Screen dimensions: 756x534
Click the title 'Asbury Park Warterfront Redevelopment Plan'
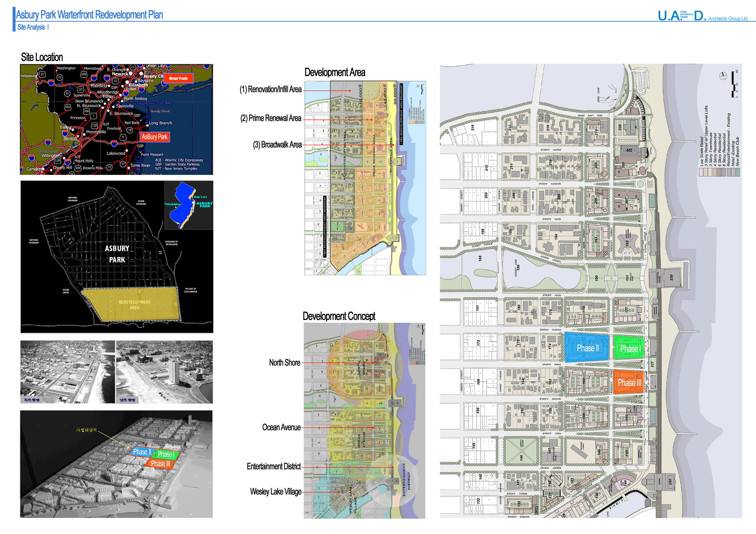[x=89, y=15]
